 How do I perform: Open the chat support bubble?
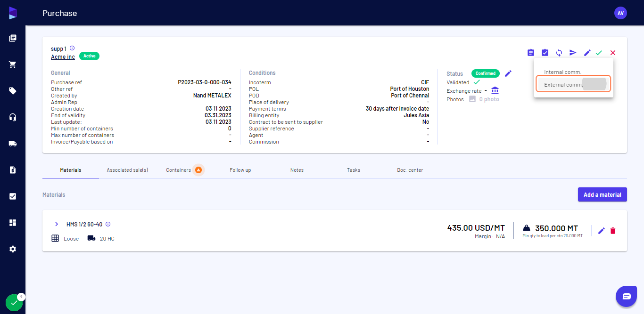tap(627, 296)
